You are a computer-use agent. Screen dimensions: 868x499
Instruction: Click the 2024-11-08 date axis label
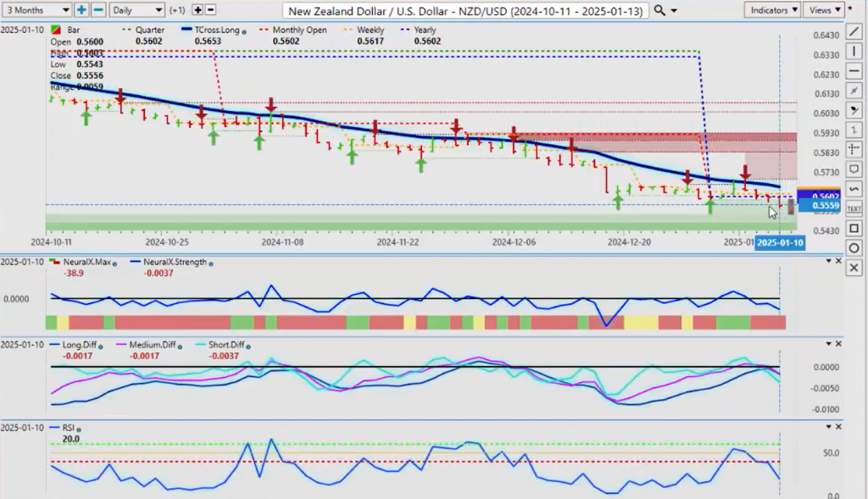point(282,241)
